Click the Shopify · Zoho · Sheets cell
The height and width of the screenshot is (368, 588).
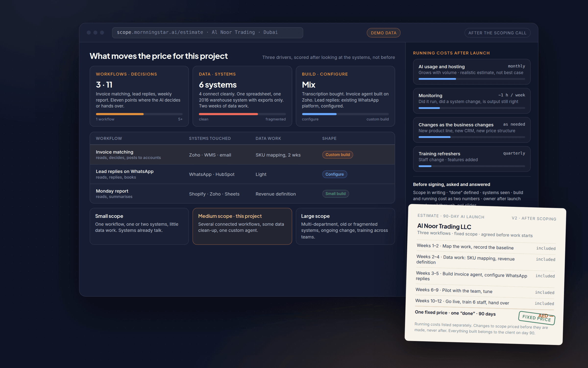click(214, 194)
